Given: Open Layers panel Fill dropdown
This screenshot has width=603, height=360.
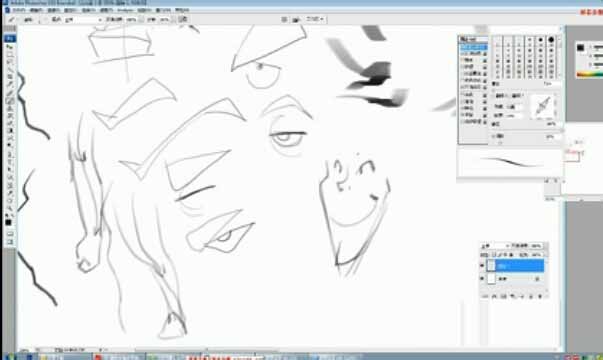Looking at the screenshot, I should point(537,255).
